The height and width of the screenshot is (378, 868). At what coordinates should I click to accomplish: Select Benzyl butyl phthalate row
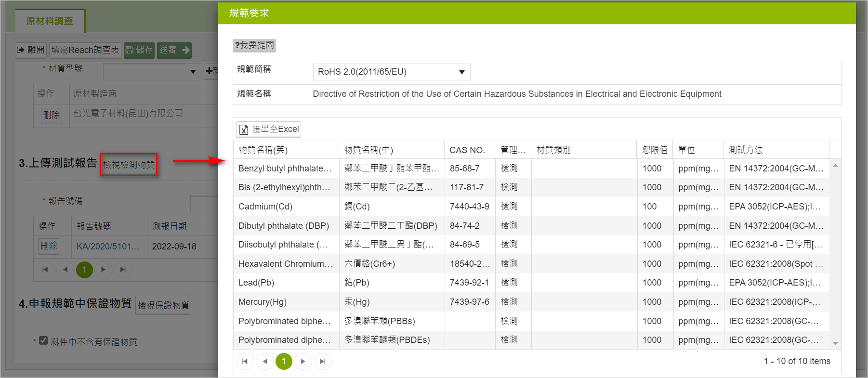(x=531, y=169)
